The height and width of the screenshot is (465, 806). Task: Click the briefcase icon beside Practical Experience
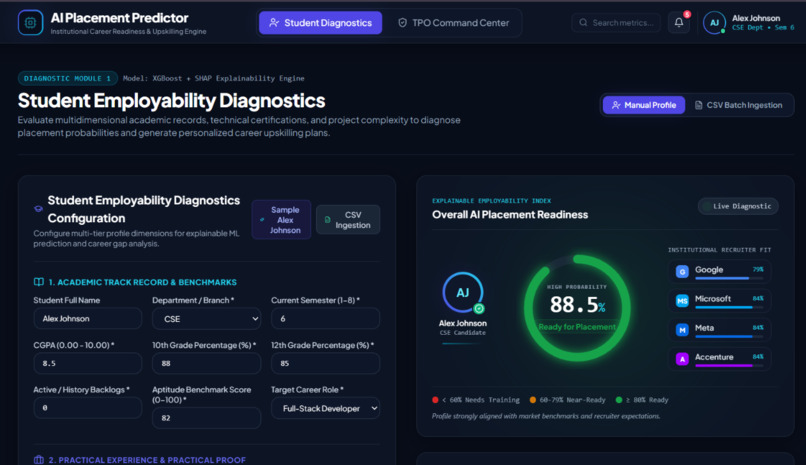[39, 460]
